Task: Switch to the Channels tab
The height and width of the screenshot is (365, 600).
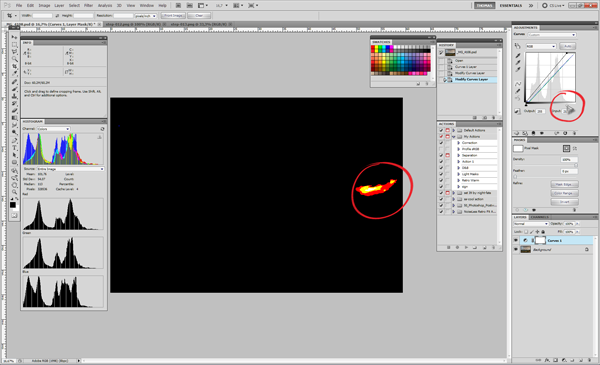Action: (540, 217)
